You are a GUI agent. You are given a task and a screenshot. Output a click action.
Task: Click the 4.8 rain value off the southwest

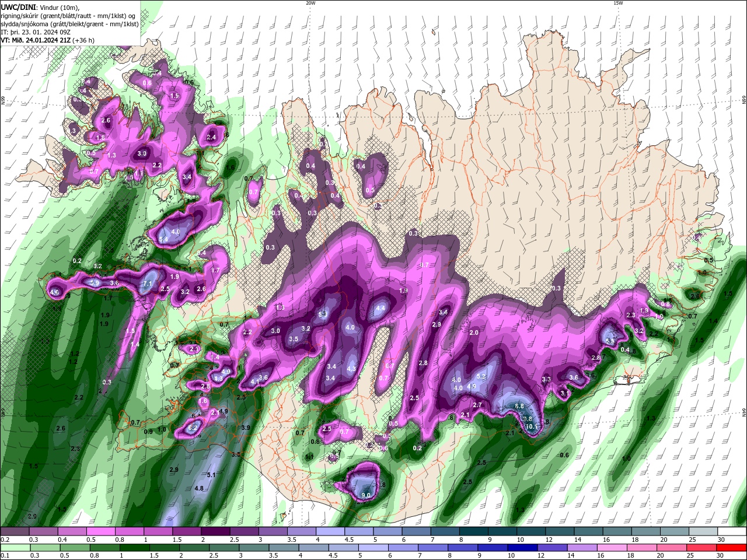point(199,488)
